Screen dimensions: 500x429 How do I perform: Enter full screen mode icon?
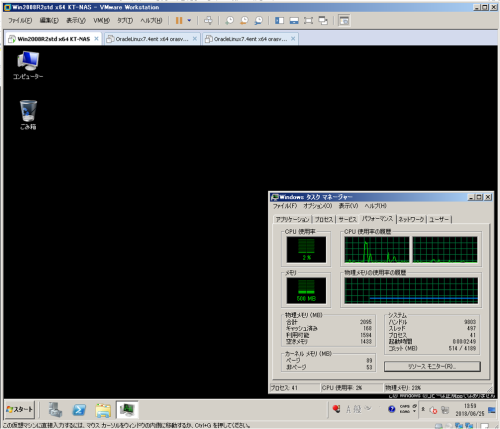coord(308,21)
